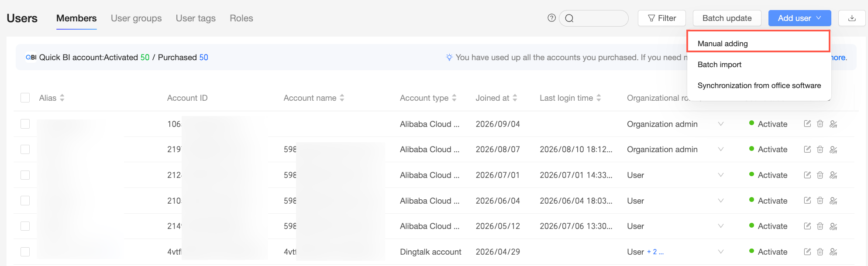The width and height of the screenshot is (868, 266).
Task: Sort by Account type column
Action: [454, 98]
